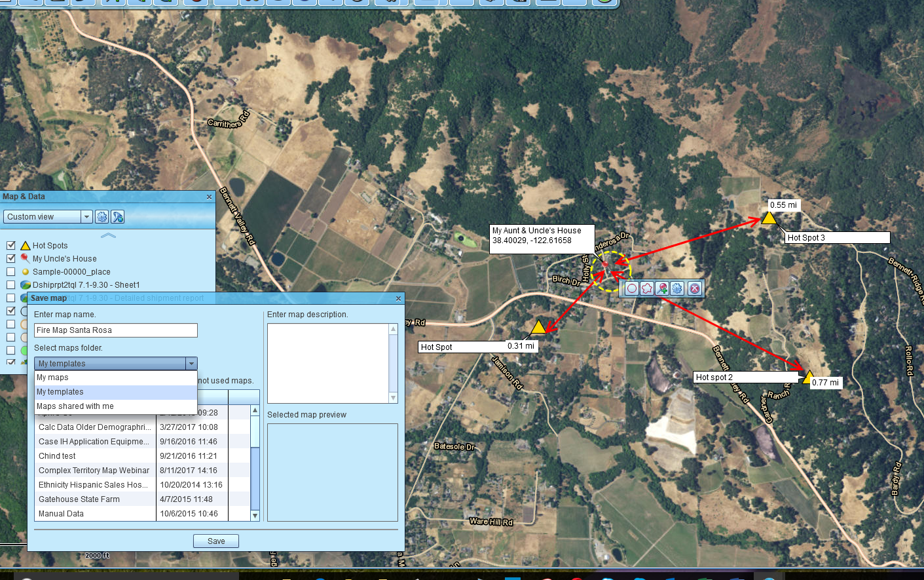
Task: Open floating toolbar gear settings
Action: point(677,288)
